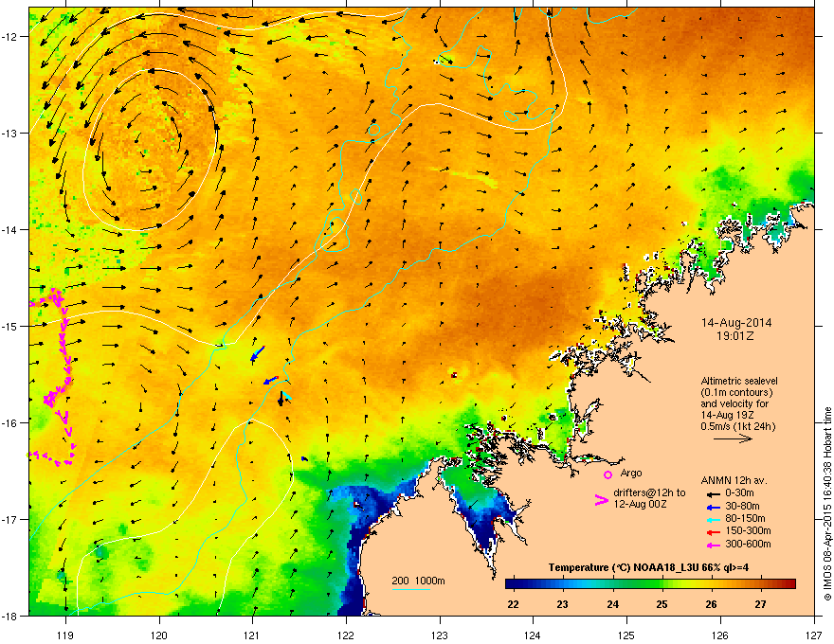
Task: Click the latitude axis label -15
Action: [x=9, y=326]
